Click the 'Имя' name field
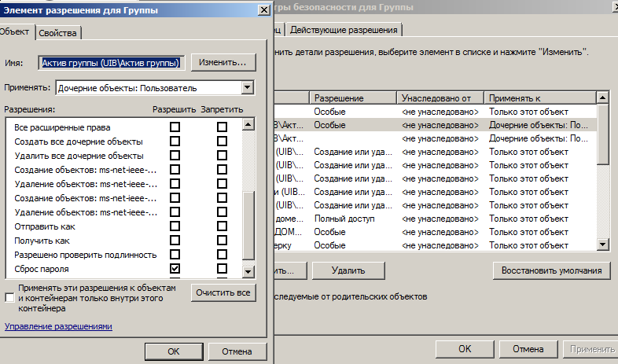This screenshot has height=364, width=618. (111, 62)
